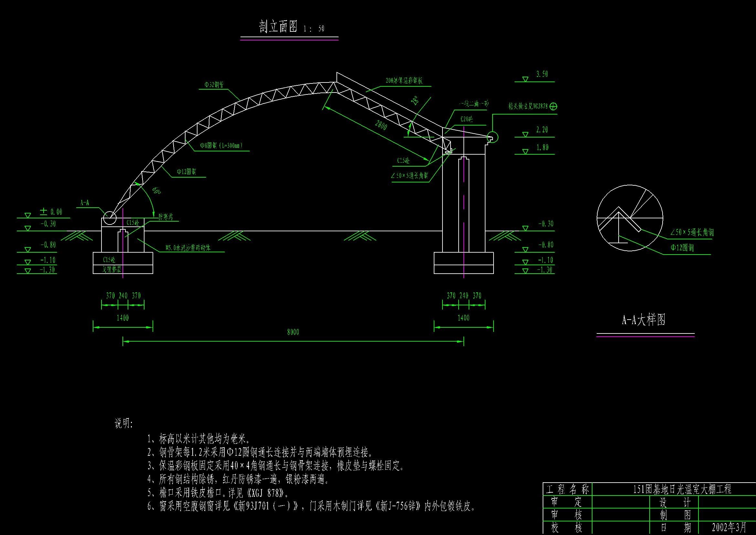Select note 1 '标高以米计其他均为毫米'
756x535 pixels.
(x=198, y=439)
